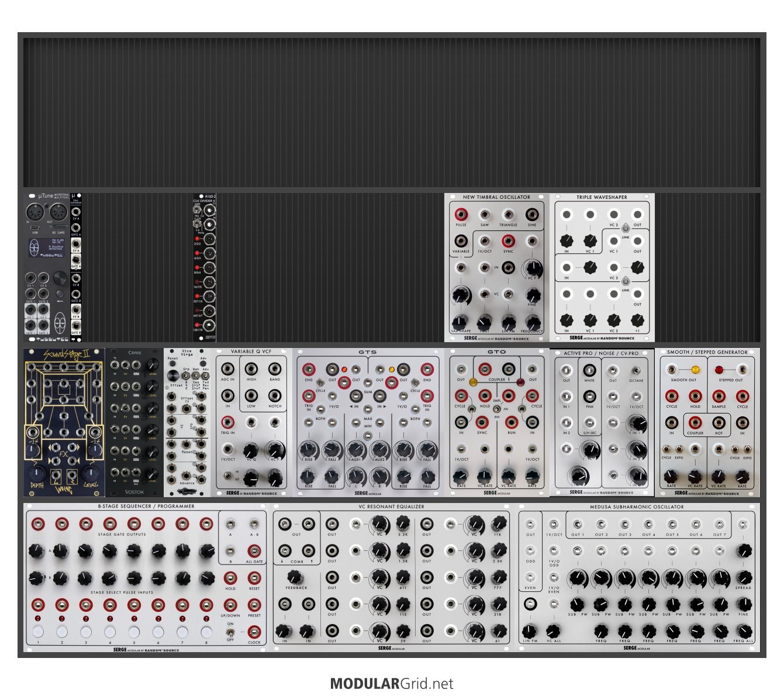This screenshot has width=784, height=696.
Task: Click the S/H SRC jack
Action: 589,423
